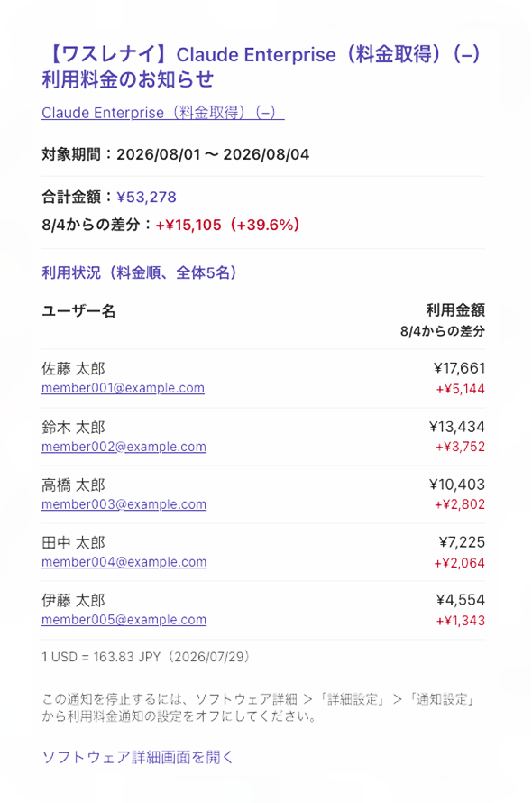Image resolution: width=532 pixels, height=803 pixels.
Task: Click the 利用状況（料金順、全体5名）heading
Action: pos(139,272)
